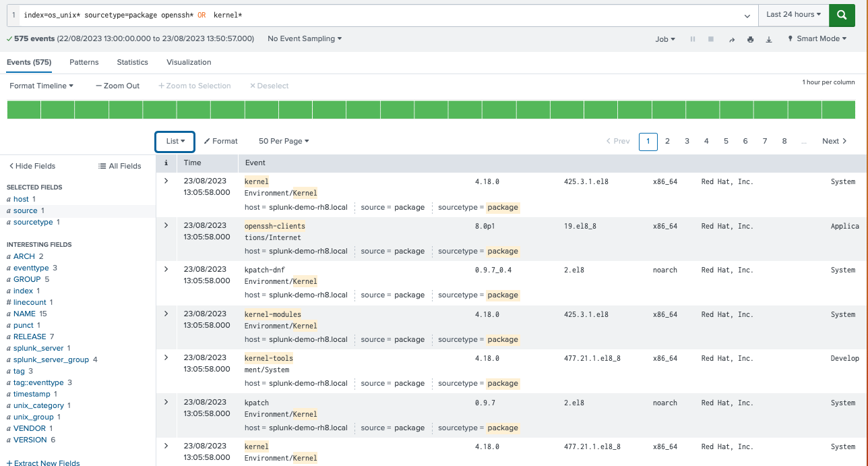Viewport: 868px width, 466px height.
Task: Expand the first kernel event row
Action: (166, 181)
